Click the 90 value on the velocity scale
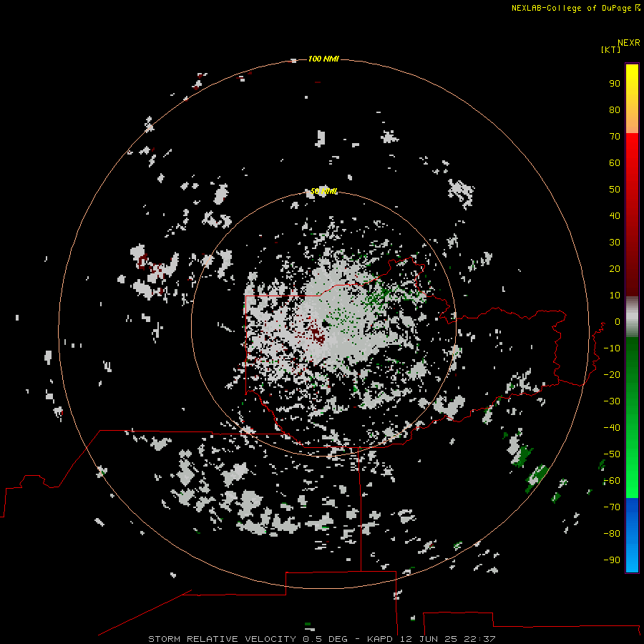644x644 pixels. point(615,84)
